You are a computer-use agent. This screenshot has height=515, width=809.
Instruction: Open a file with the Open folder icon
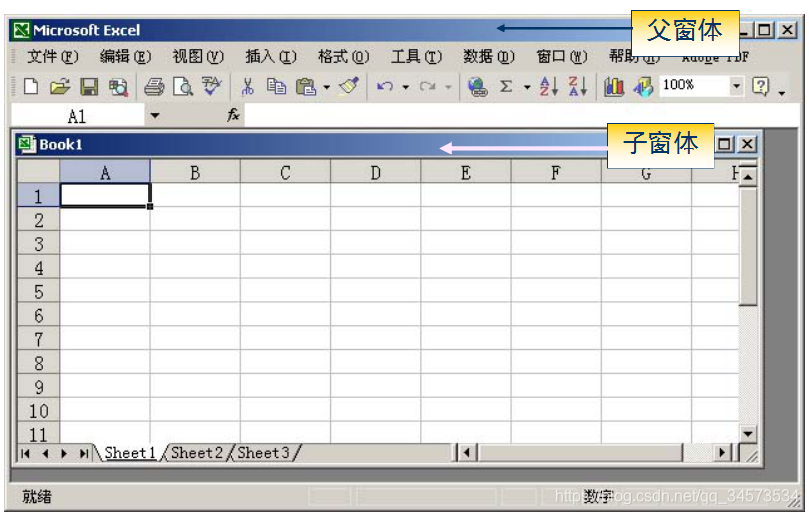(60, 86)
